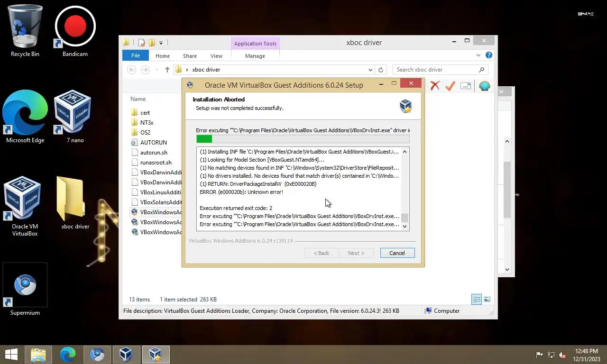Click the Explorer Help question mark icon
Screen dimensions: 607x364
(x=489, y=55)
